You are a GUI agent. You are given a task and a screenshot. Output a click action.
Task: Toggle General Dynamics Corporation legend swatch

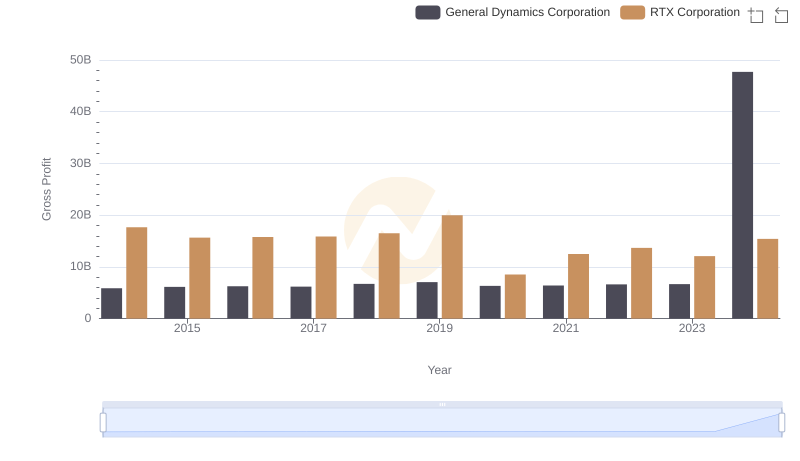pyautogui.click(x=428, y=12)
